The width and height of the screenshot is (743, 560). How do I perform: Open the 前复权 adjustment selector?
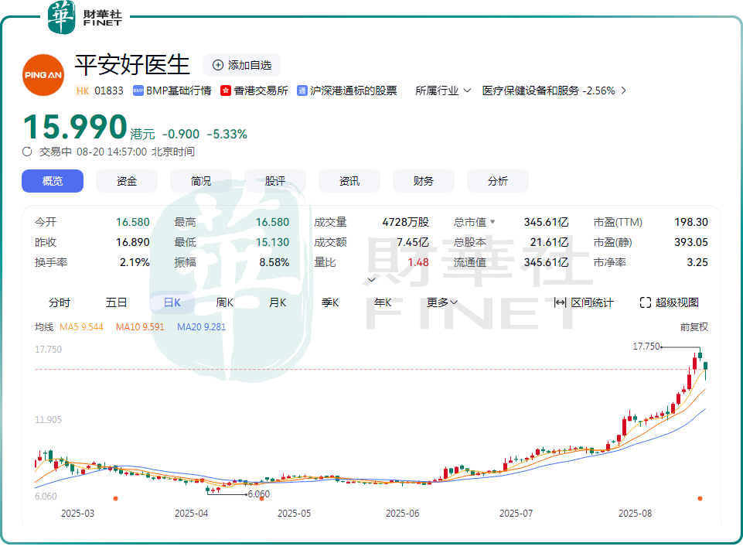click(x=694, y=326)
